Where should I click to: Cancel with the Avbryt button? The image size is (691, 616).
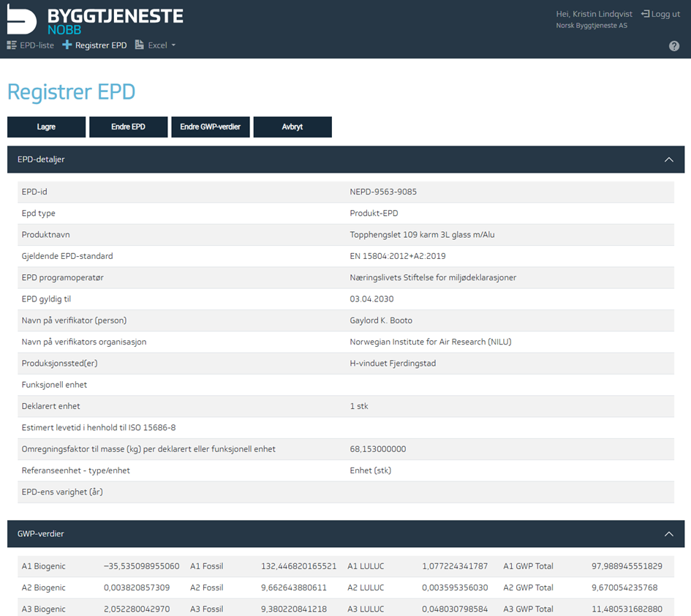[292, 127]
